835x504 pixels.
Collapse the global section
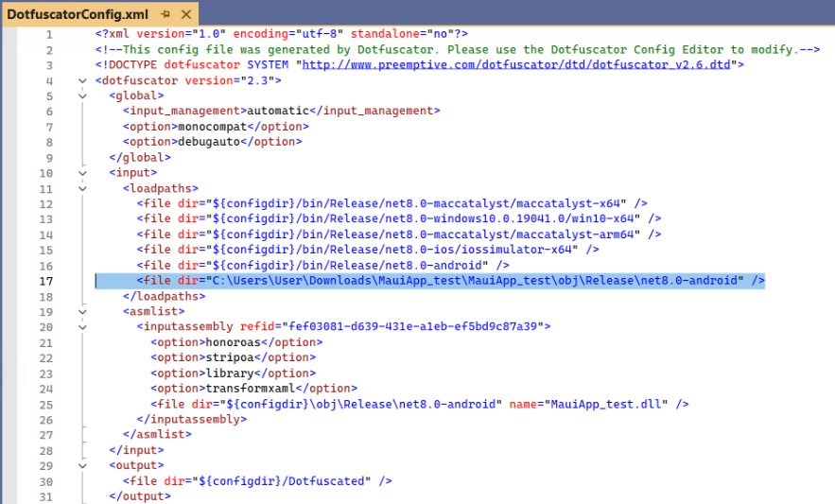83,96
